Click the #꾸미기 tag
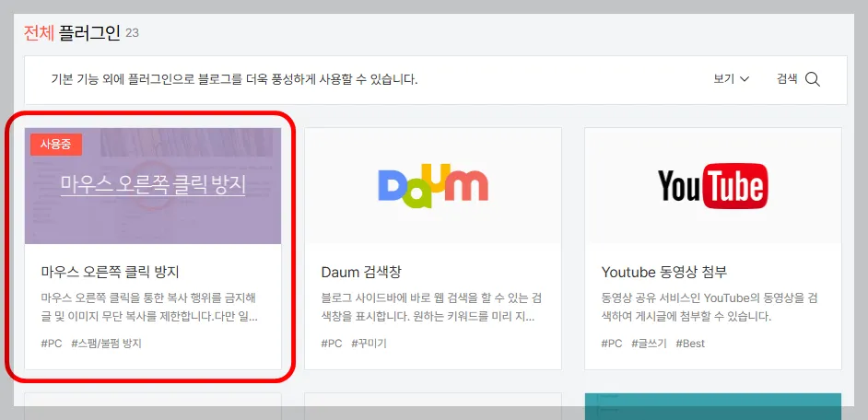Screen dimensions: 868x420 [x=369, y=344]
